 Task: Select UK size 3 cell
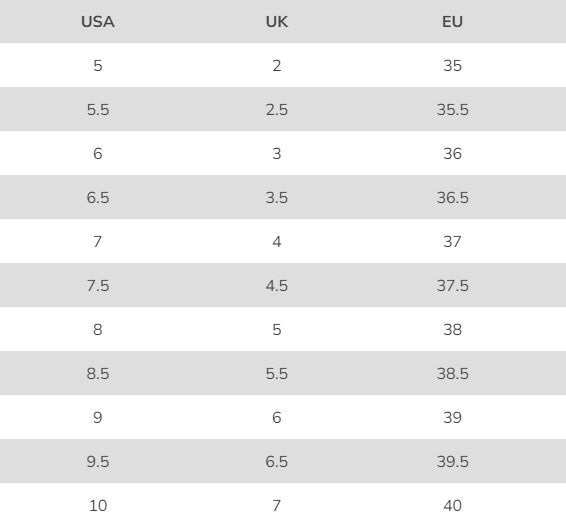[277, 154]
